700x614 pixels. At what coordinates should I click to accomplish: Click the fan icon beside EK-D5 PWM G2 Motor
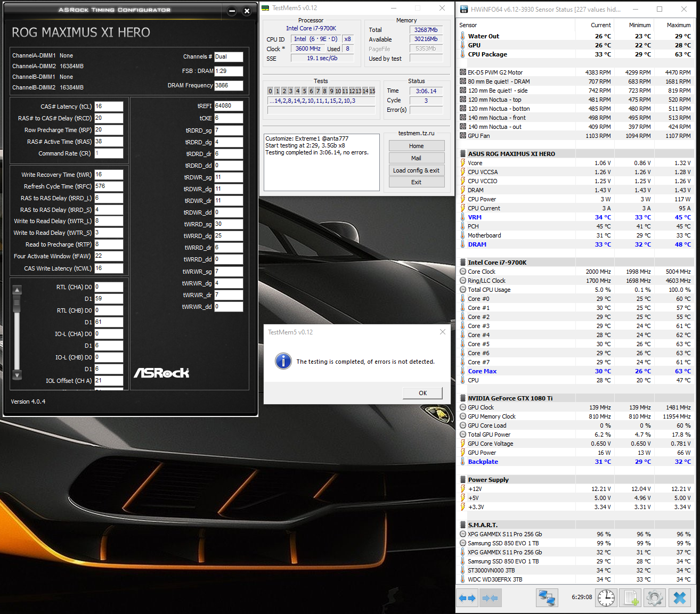tap(463, 72)
